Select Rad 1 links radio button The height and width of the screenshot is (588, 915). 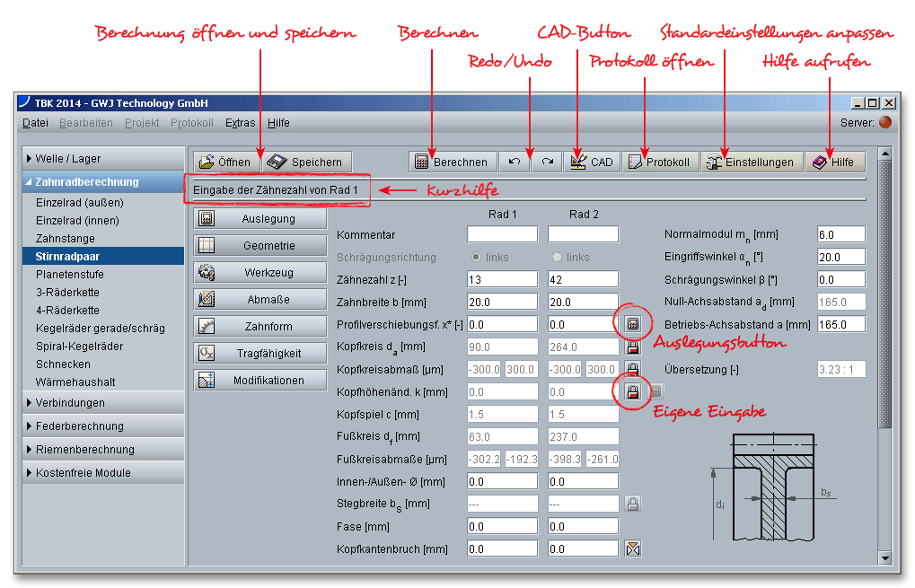pyautogui.click(x=477, y=258)
